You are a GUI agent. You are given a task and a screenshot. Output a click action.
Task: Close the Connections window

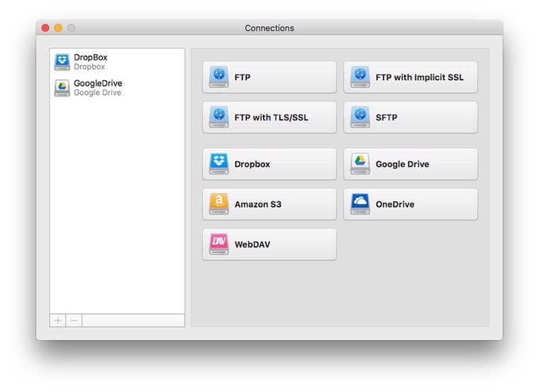45,28
